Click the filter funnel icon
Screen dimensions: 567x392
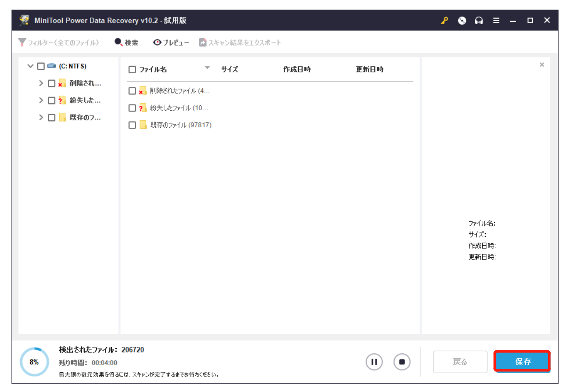(x=22, y=42)
